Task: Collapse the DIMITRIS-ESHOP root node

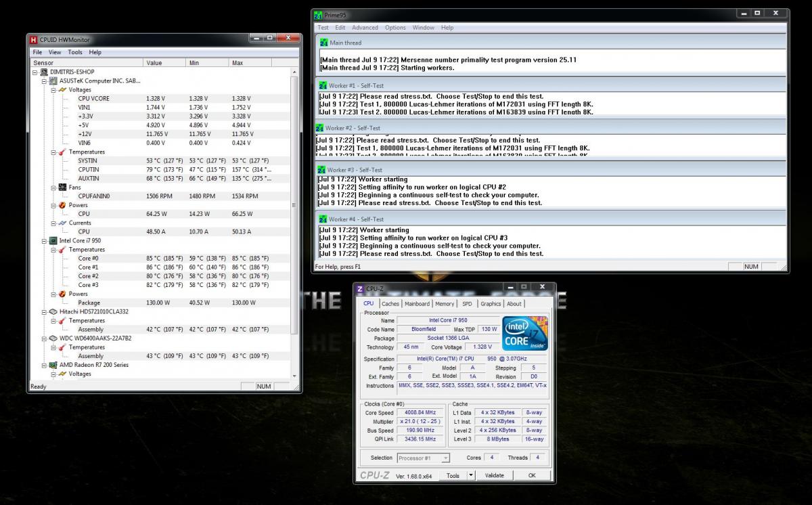Action: [x=35, y=72]
